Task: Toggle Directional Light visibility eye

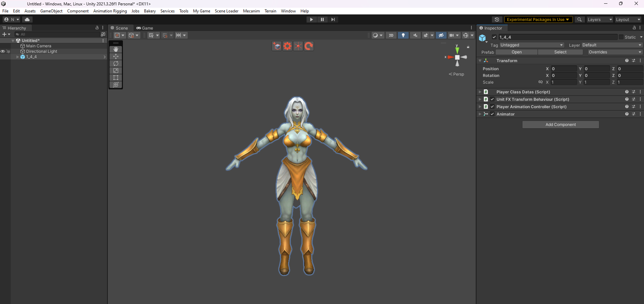Action: (x=3, y=51)
